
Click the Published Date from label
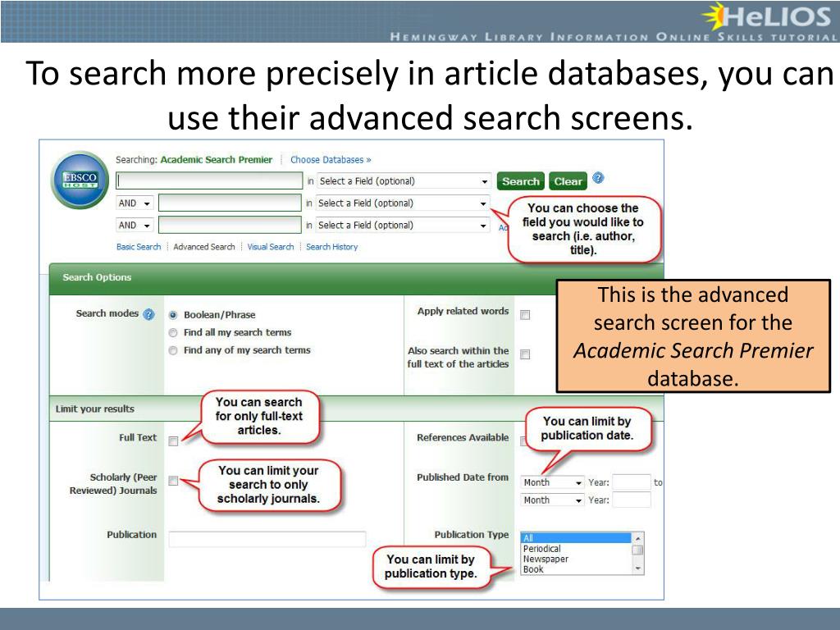point(463,477)
